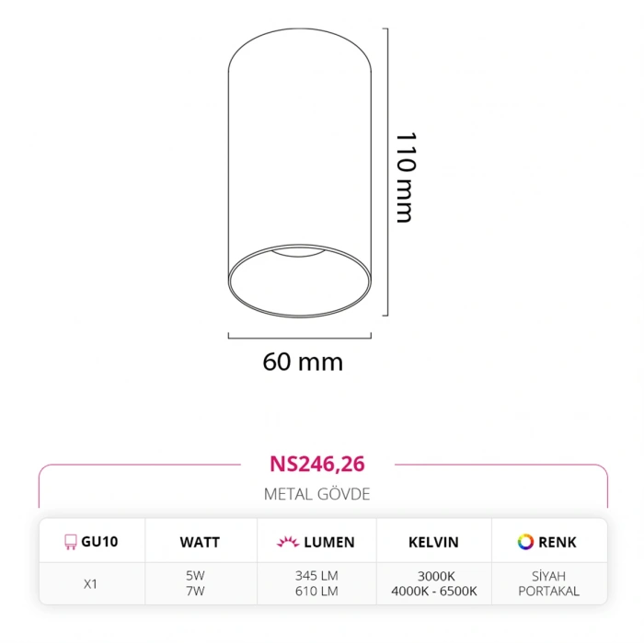Click the WATT column header

click(x=200, y=542)
